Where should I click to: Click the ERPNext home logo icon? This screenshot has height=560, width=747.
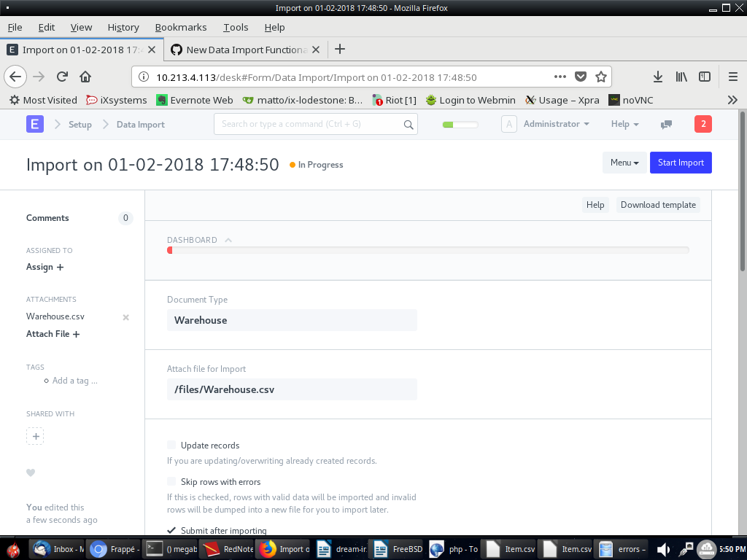[x=34, y=124]
